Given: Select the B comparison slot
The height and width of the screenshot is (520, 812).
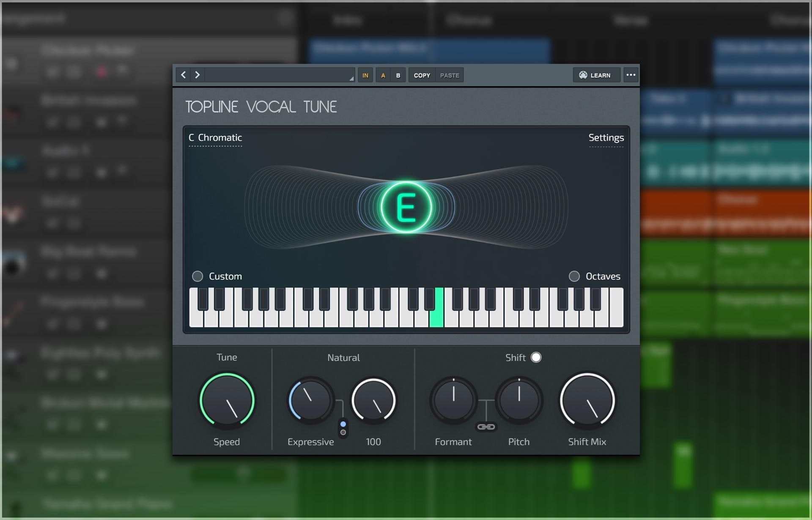Looking at the screenshot, I should pos(398,75).
